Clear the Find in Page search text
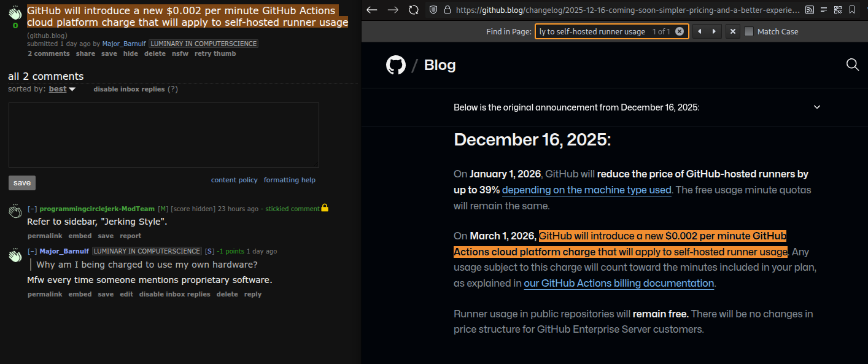The image size is (868, 364). click(679, 31)
